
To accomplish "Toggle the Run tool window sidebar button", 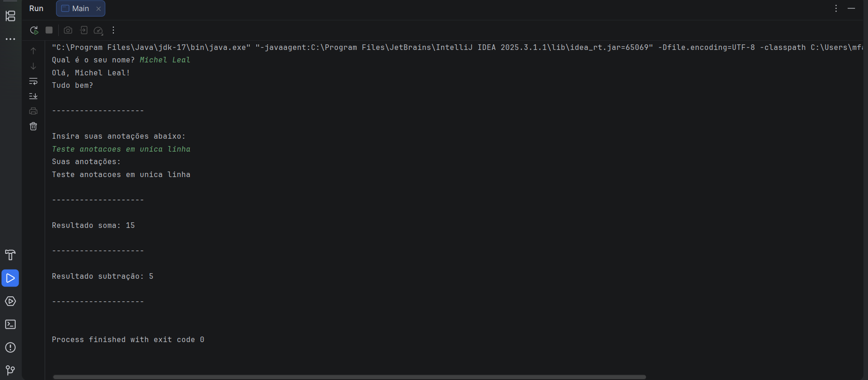I will click(x=10, y=278).
